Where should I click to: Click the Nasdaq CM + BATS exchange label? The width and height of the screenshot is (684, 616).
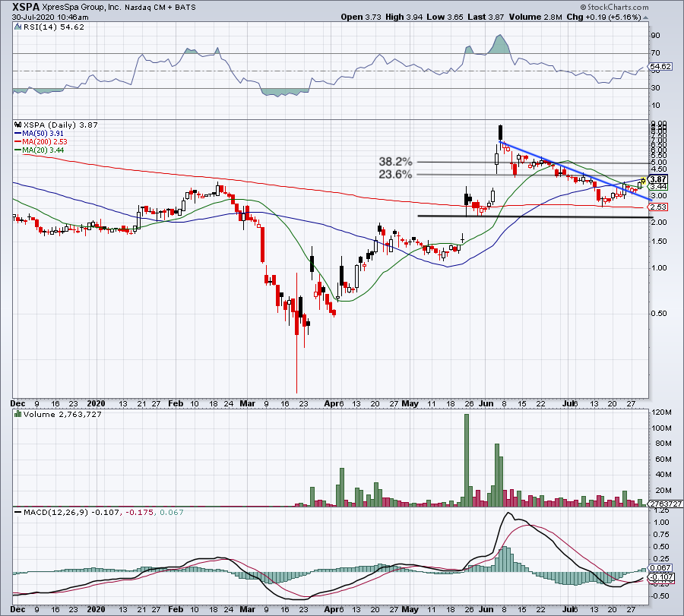point(160,8)
